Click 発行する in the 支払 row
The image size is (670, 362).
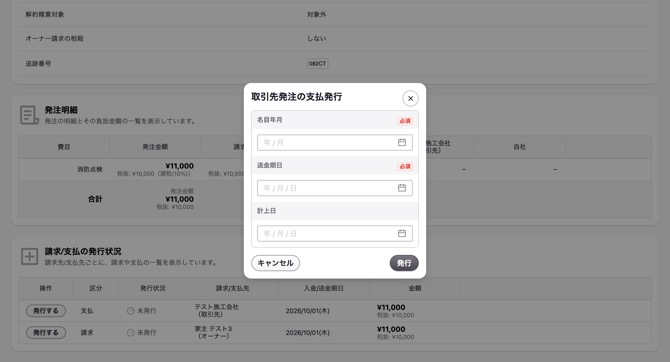click(46, 311)
